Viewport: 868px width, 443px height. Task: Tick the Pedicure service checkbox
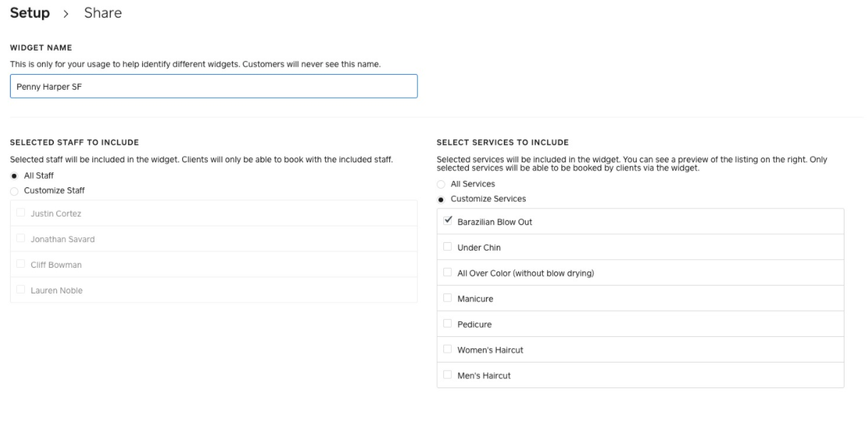tap(448, 323)
